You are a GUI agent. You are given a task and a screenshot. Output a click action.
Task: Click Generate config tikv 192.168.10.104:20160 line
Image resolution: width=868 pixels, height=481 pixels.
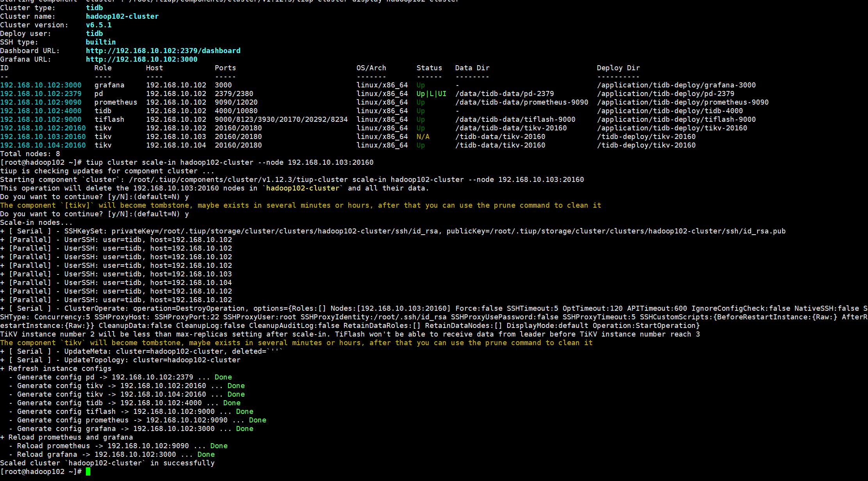pyautogui.click(x=127, y=394)
